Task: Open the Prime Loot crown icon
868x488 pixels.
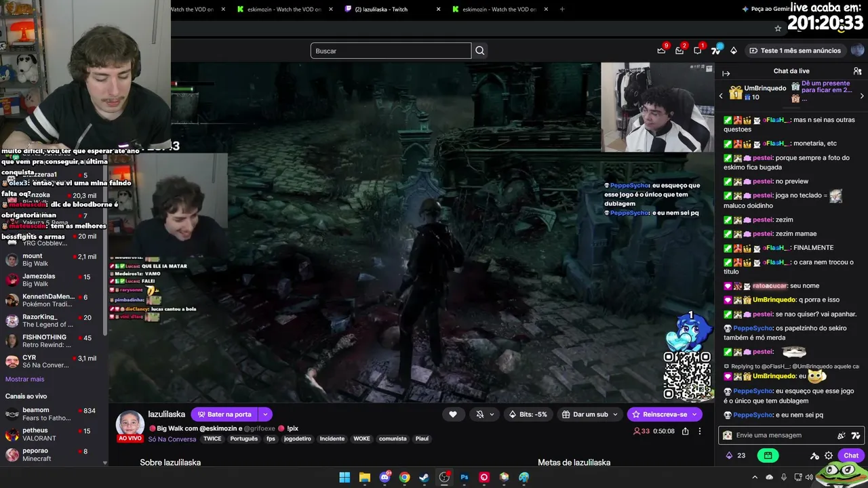Action: 661,50
